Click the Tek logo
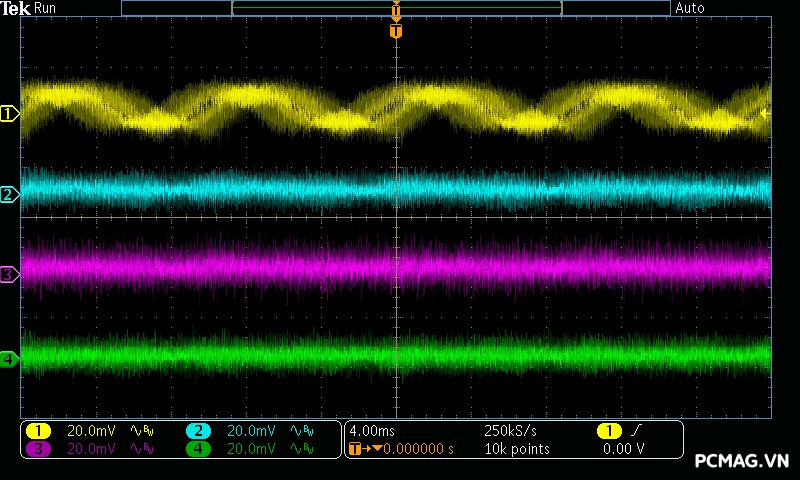This screenshot has height=480, width=800. (16, 8)
